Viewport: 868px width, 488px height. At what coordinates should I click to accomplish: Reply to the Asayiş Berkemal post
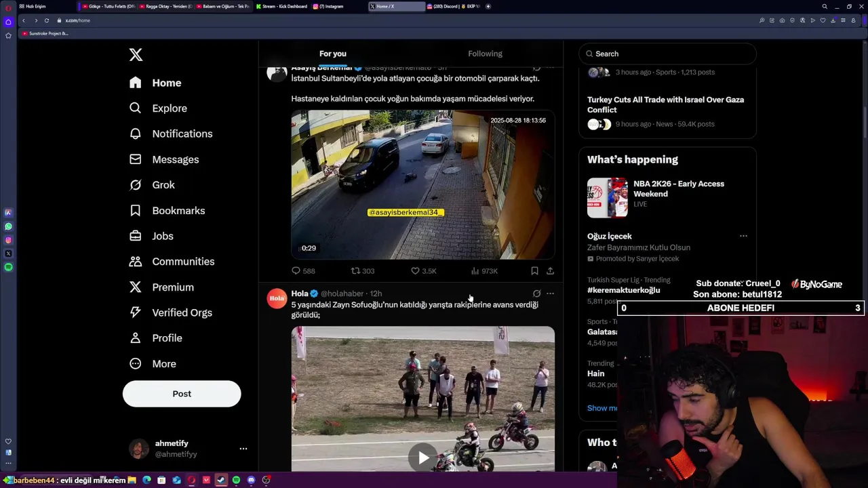click(x=303, y=271)
